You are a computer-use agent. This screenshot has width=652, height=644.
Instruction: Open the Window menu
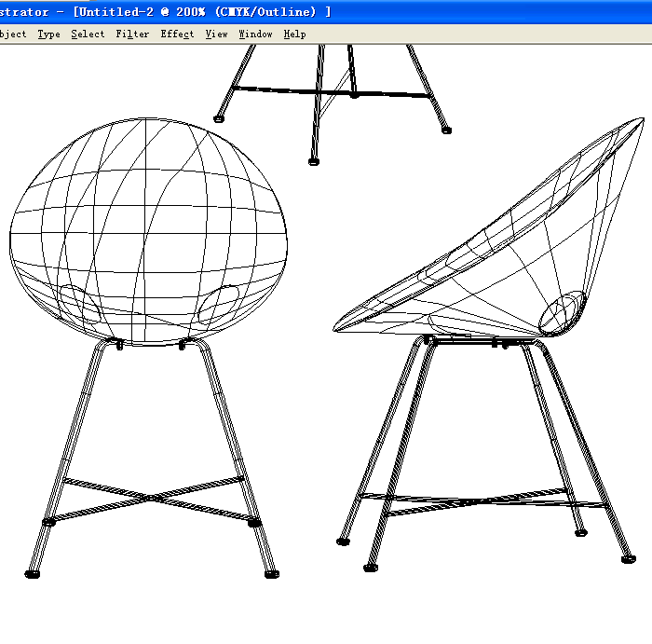pos(255,34)
